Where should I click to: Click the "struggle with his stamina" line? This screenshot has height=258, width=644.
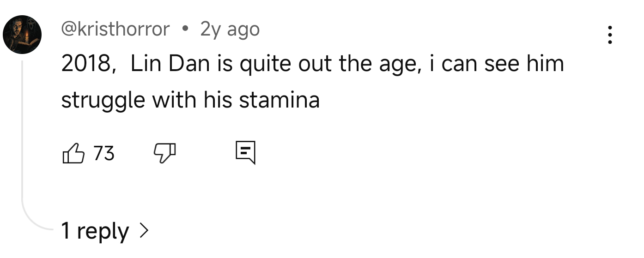pos(190,100)
